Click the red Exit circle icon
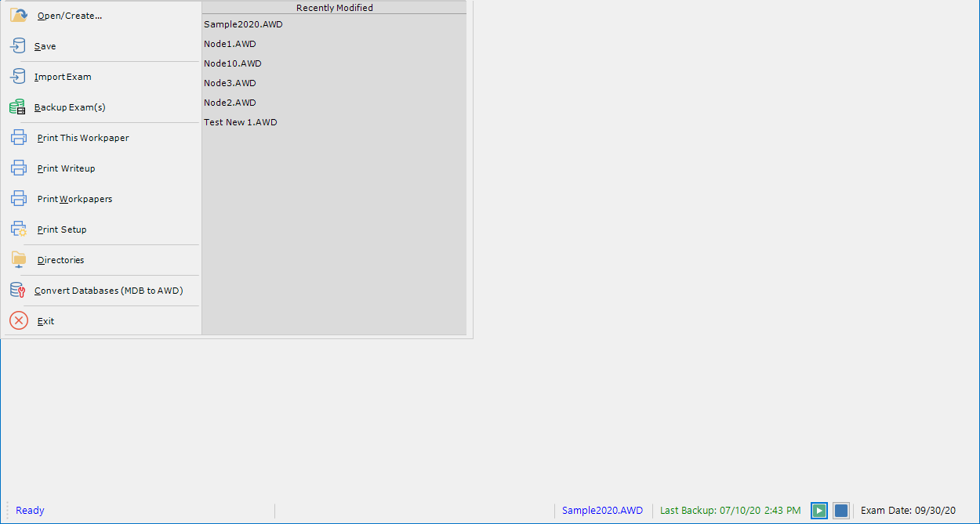 [x=18, y=320]
